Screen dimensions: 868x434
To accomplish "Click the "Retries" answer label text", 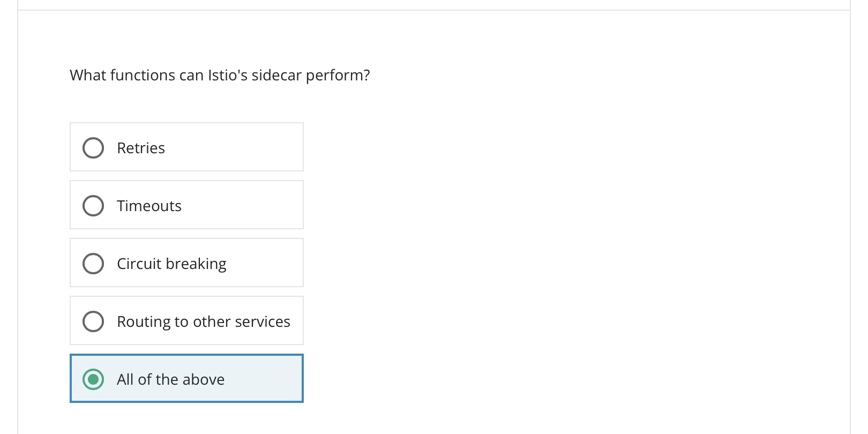I will (141, 148).
